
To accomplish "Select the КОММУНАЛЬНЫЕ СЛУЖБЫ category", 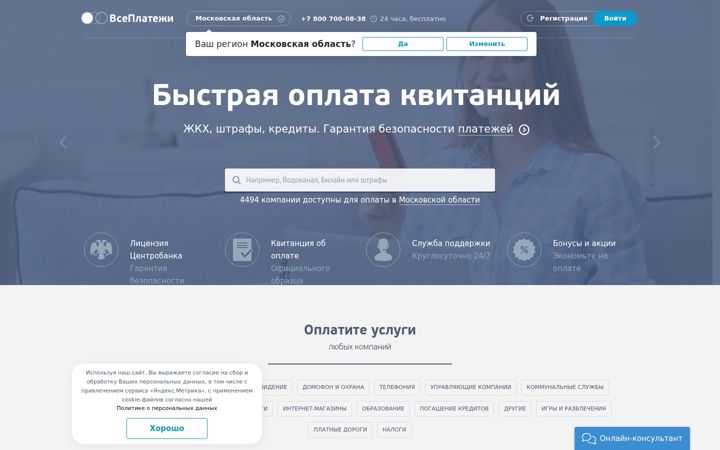I will click(565, 387).
